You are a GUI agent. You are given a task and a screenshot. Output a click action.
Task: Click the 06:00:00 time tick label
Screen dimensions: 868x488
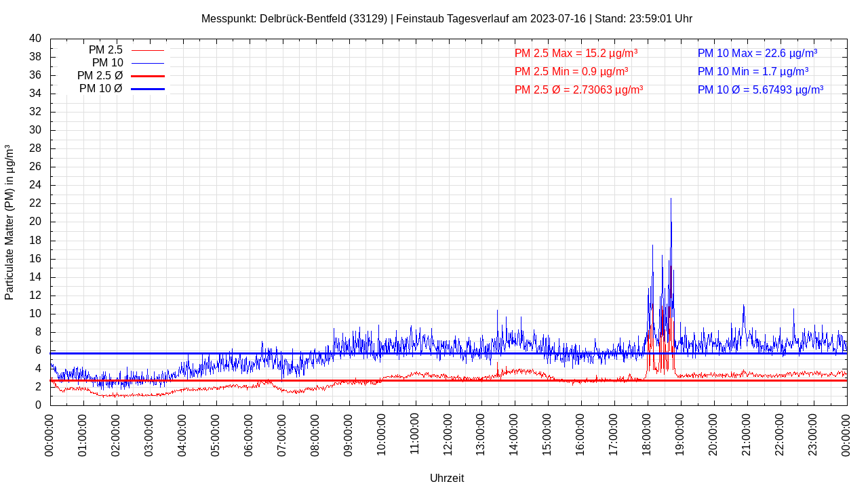(250, 434)
